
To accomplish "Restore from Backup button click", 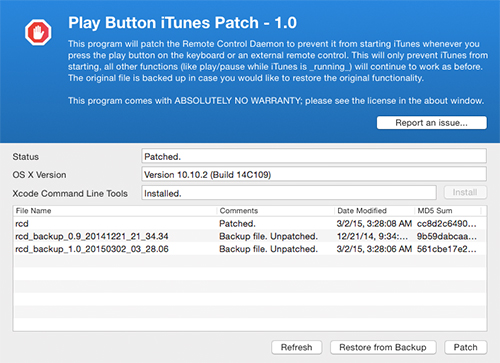I will pos(383,347).
